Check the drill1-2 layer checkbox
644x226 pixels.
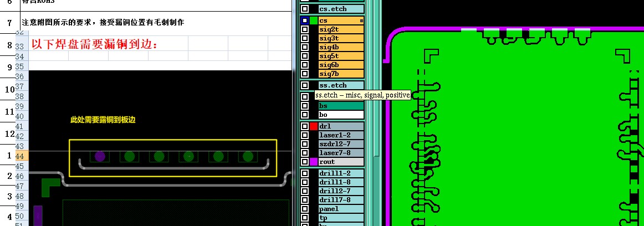click(305, 173)
